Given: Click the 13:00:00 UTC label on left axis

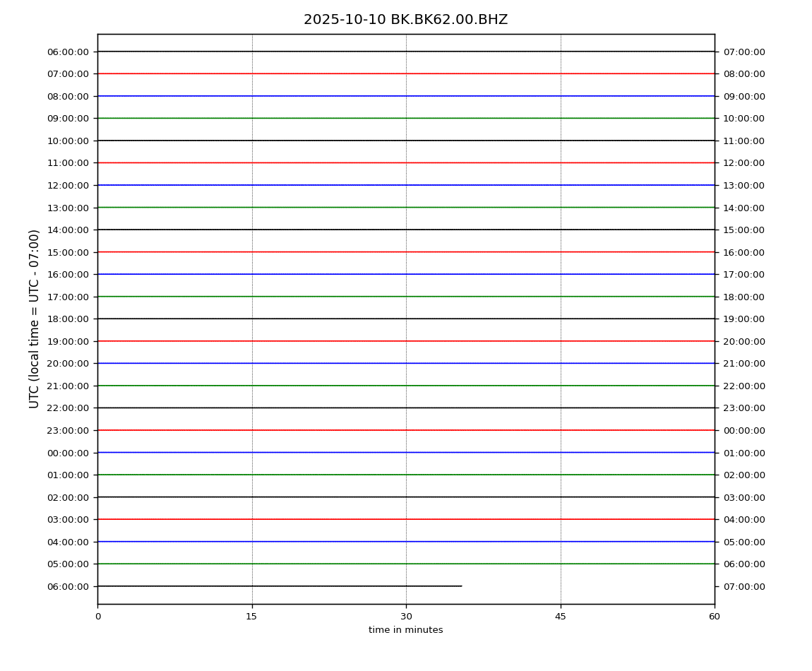Looking at the screenshot, I should pyautogui.click(x=68, y=208).
